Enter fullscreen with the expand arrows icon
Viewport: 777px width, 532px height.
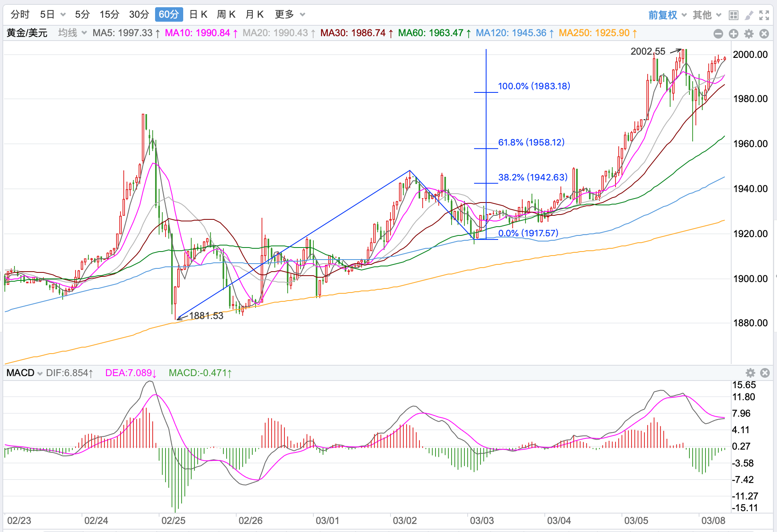coord(764,15)
